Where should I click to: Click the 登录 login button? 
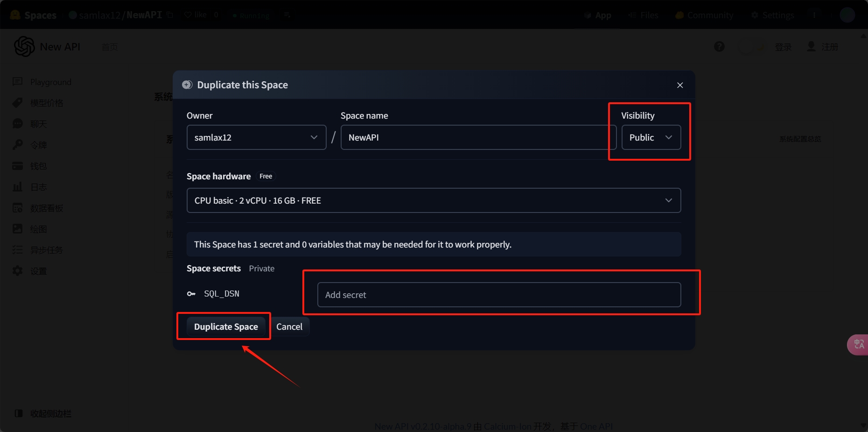[783, 47]
